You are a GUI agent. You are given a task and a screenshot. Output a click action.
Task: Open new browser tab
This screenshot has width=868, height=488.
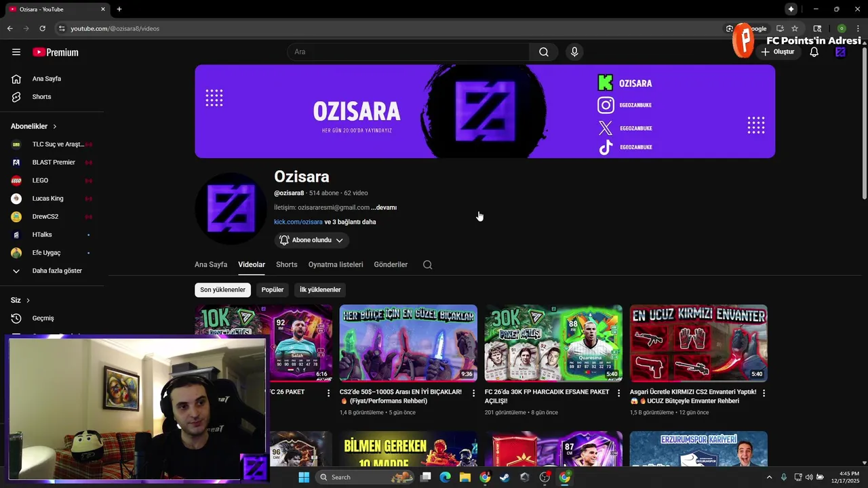(119, 9)
